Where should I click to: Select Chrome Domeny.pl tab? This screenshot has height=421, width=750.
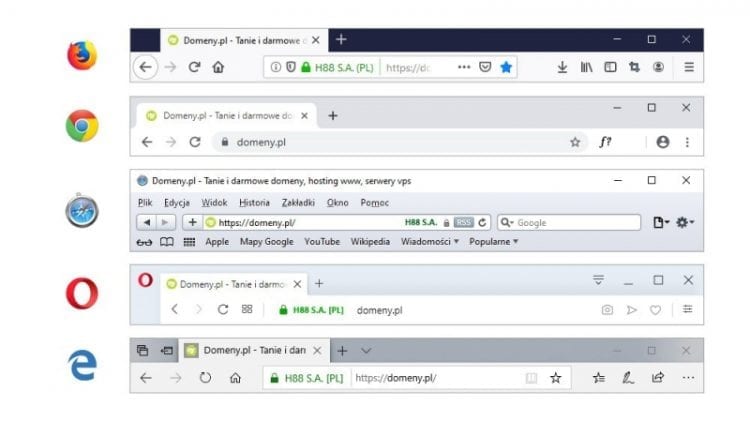tap(226, 116)
